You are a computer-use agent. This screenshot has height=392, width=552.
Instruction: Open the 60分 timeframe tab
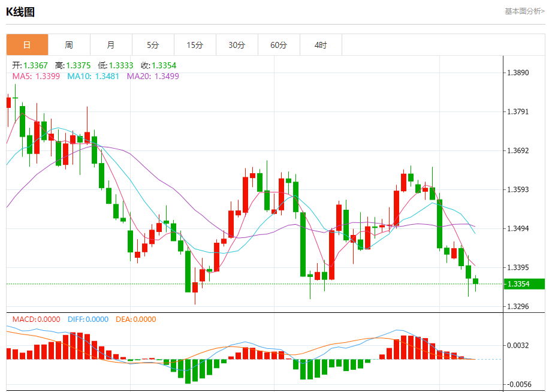pyautogui.click(x=279, y=45)
